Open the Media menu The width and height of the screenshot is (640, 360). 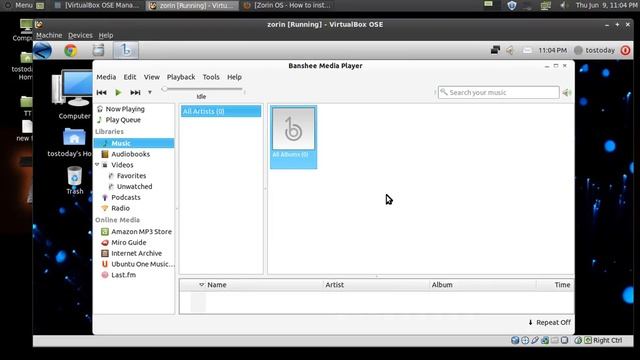[106, 77]
